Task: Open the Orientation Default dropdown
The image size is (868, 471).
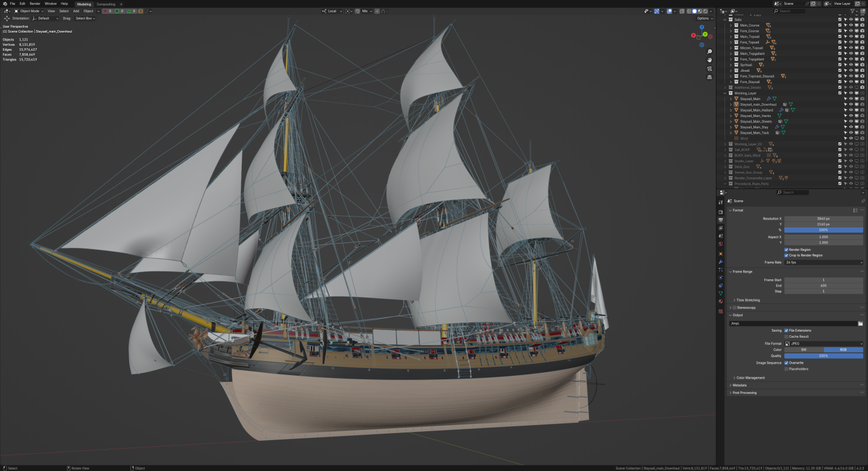Action: 45,18
